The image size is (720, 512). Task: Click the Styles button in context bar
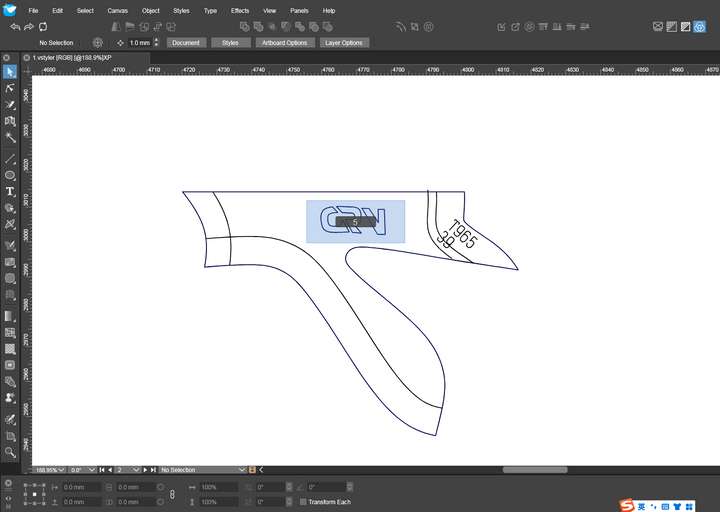pos(231,43)
